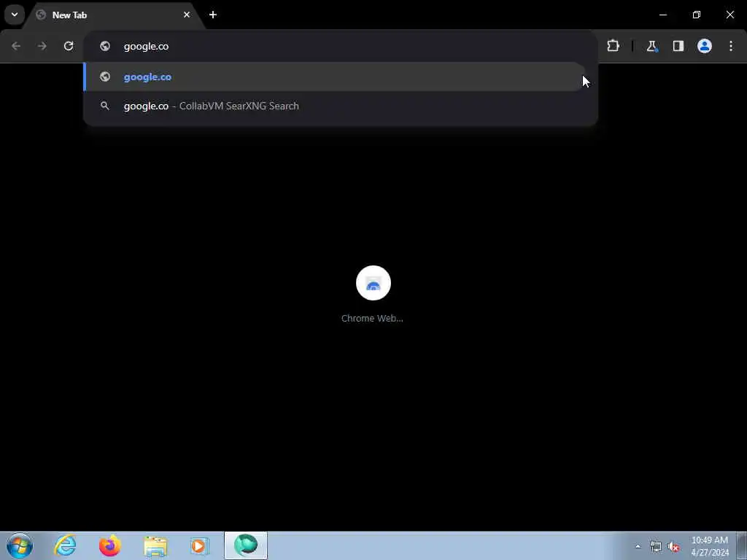
Task: Go back with the back arrow
Action: click(16, 46)
